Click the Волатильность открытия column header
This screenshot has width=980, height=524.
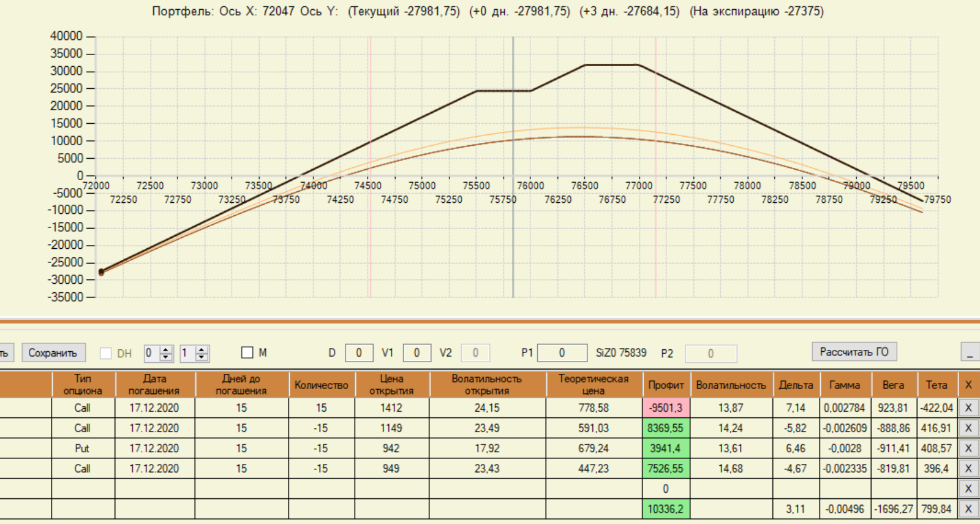point(487,385)
